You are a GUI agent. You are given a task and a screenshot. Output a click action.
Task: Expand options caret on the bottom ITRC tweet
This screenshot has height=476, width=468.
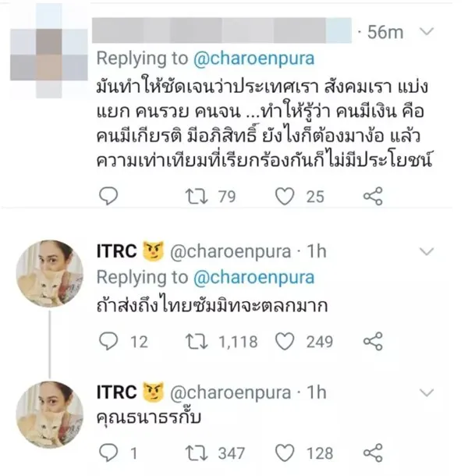(x=426, y=389)
